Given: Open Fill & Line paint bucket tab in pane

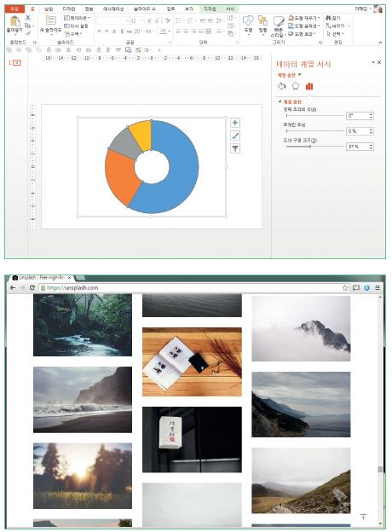Looking at the screenshot, I should click(x=282, y=86).
